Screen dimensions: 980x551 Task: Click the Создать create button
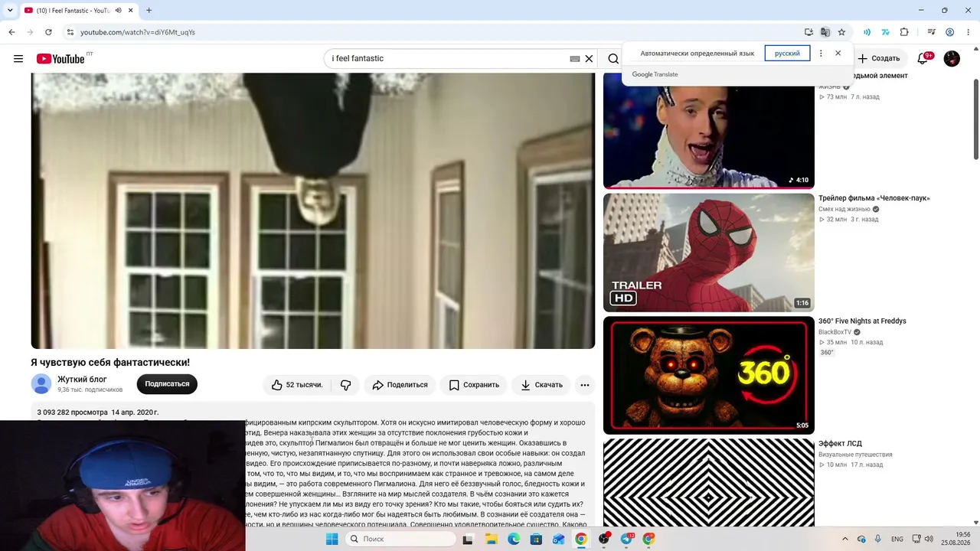(x=879, y=59)
